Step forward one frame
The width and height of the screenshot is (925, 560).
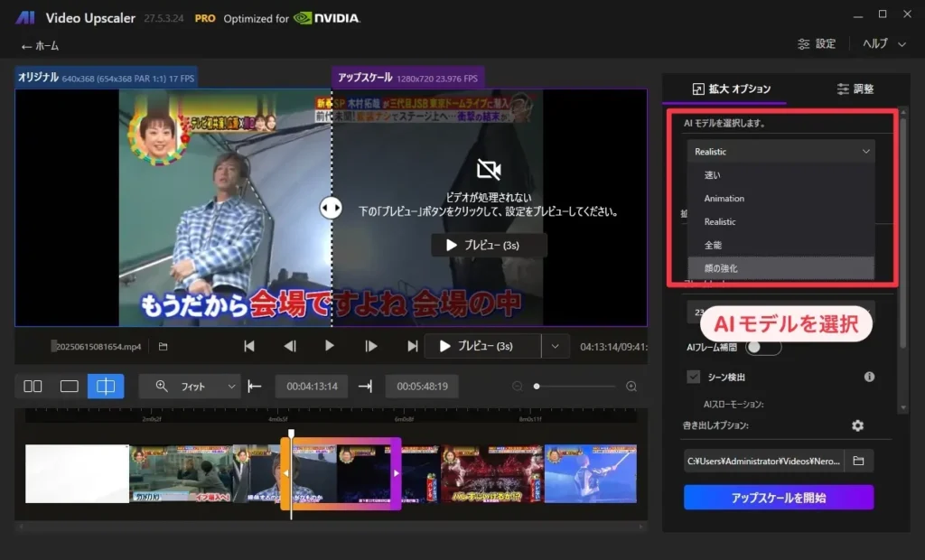370,346
